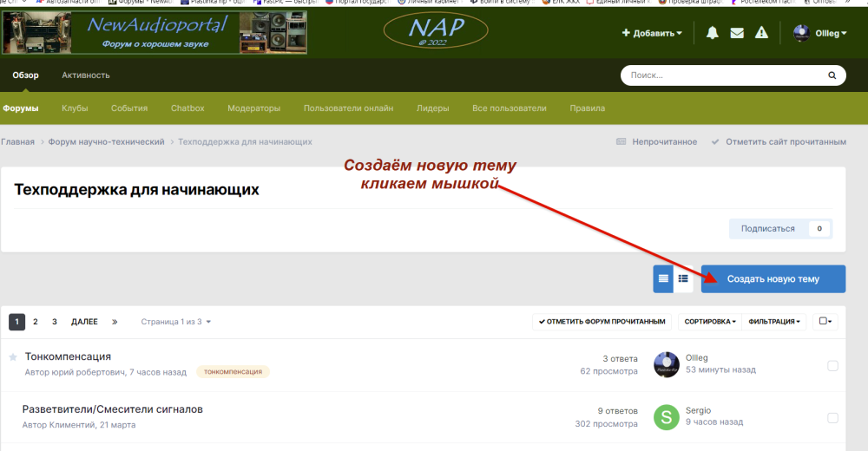Tick checkbox for Разветвители/Смесители сигналов topic

point(832,417)
